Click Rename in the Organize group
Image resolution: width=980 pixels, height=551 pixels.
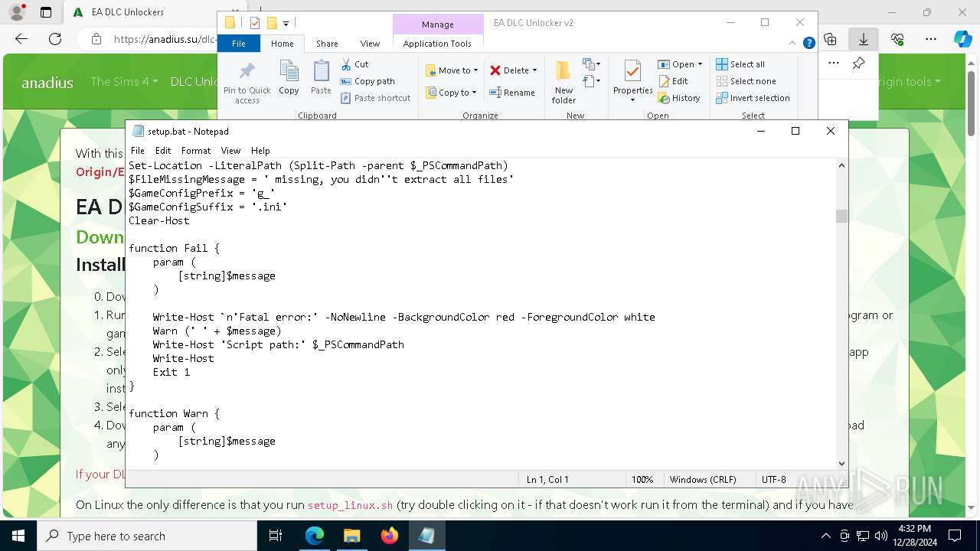[512, 93]
